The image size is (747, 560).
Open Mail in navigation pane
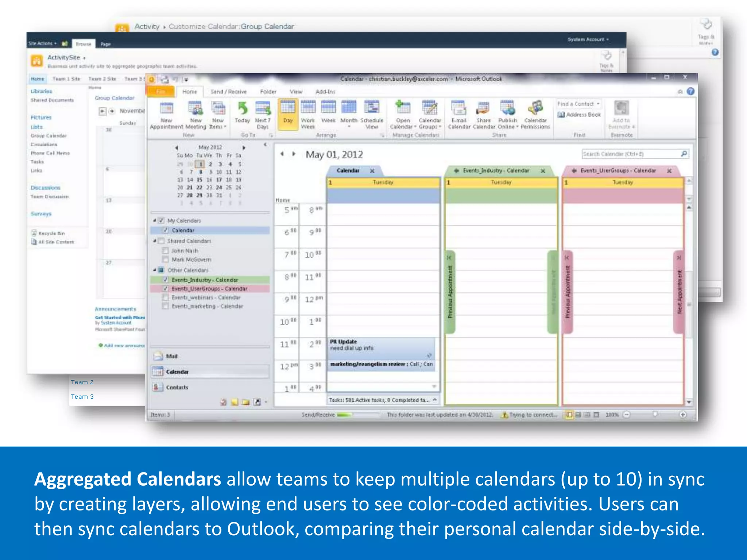(210, 356)
